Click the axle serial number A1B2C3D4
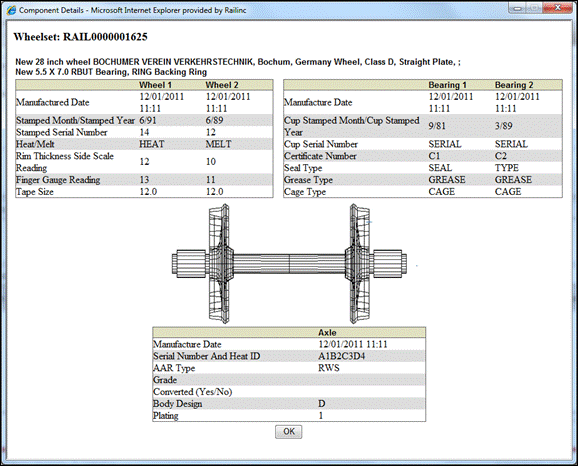This screenshot has height=466, width=578. [342, 356]
